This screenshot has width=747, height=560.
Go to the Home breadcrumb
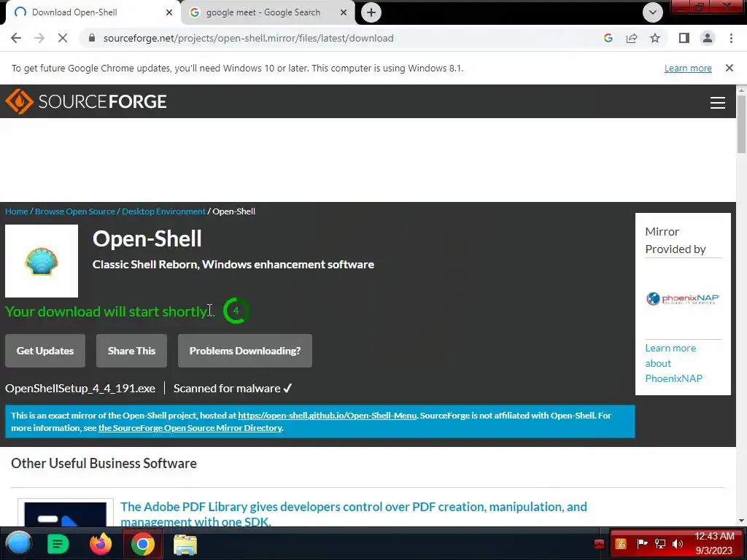[x=17, y=211]
